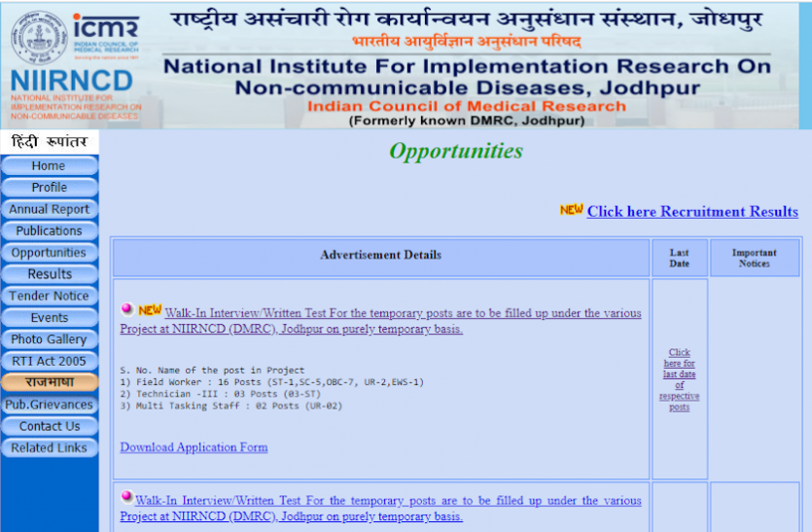
Task: Open the Profile menu item
Action: pyautogui.click(x=50, y=188)
